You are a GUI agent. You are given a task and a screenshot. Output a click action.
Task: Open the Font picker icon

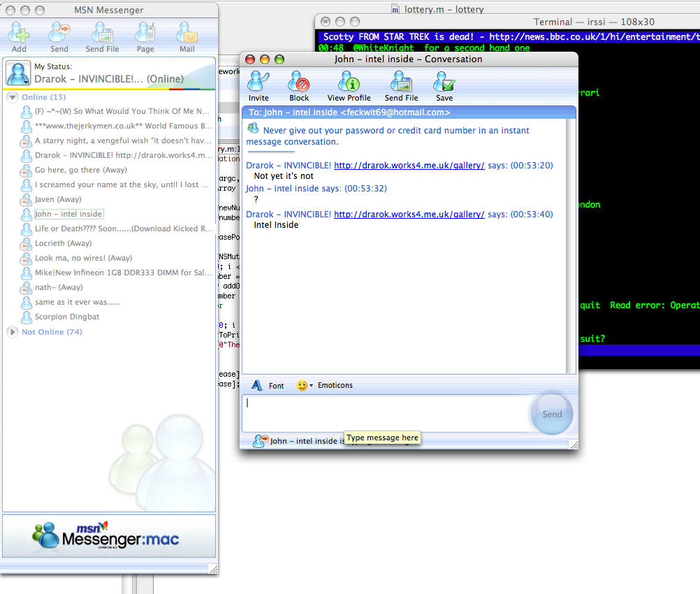(x=256, y=385)
